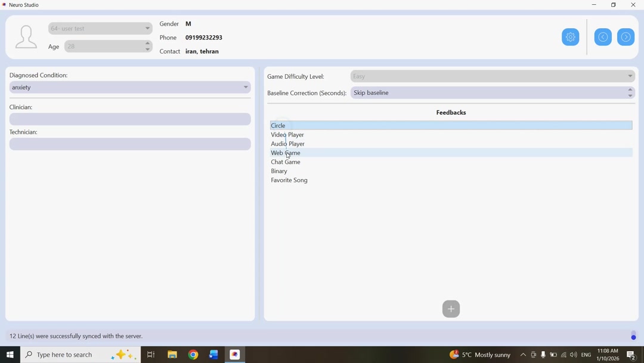The height and width of the screenshot is (363, 644).
Task: Decrease age with the down stepper arrow
Action: [x=147, y=50]
